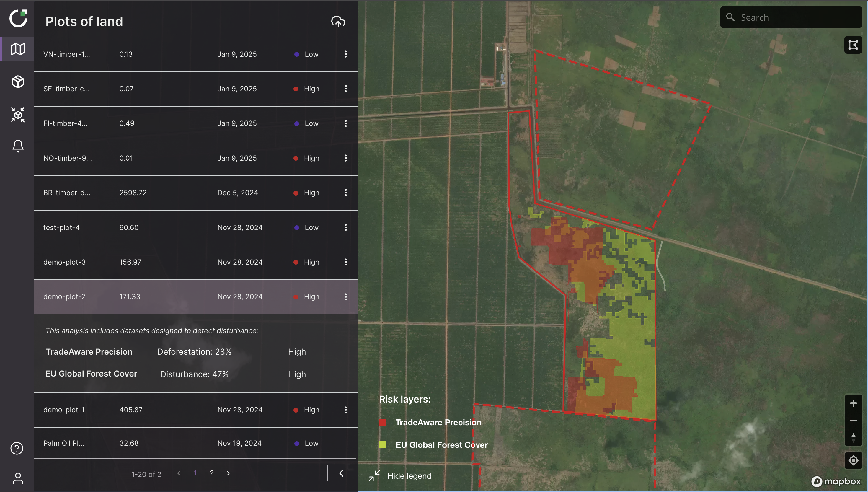Upload plots via the cloud upload icon
This screenshot has width=868, height=492.
(x=338, y=21)
